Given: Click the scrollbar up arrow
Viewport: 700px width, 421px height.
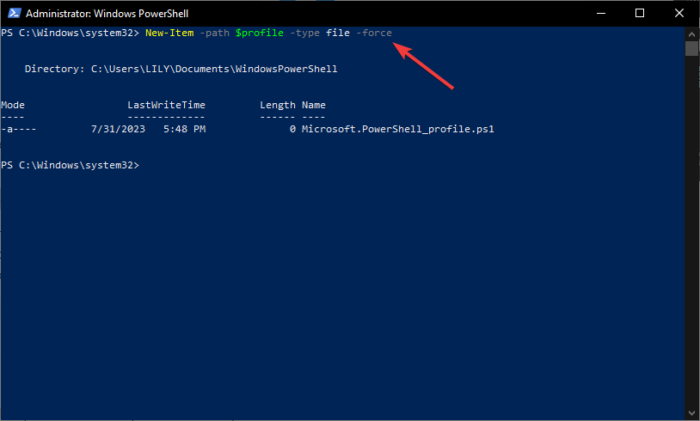Looking at the screenshot, I should click(691, 33).
